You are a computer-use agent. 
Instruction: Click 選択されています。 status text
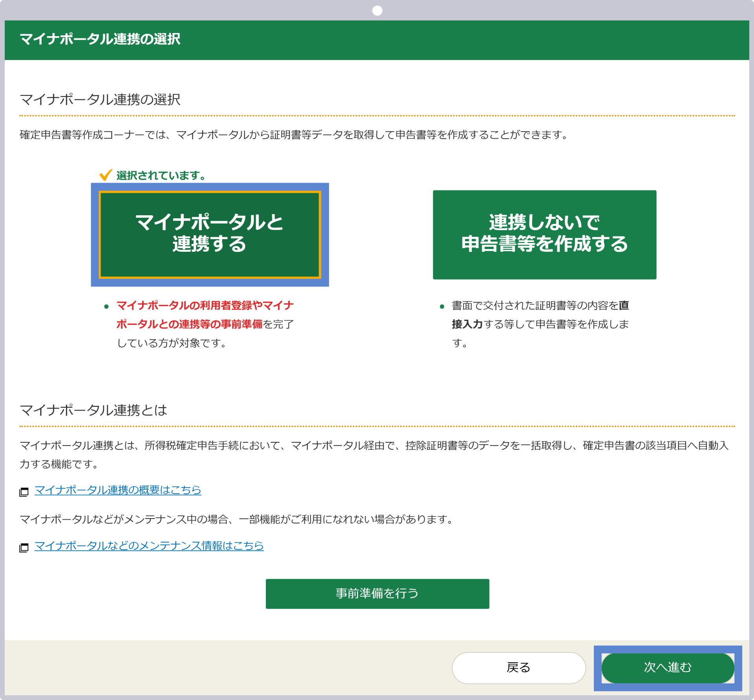click(161, 176)
